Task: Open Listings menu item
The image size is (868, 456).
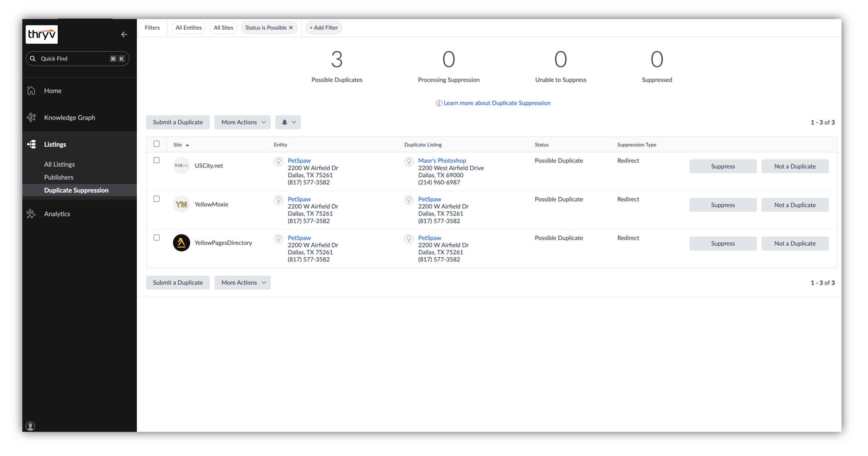Action: 55,145
